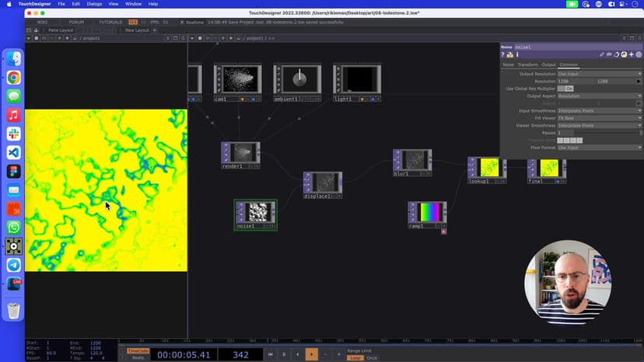Jump to start of timeline
This screenshot has width=644, height=362.
coord(271,354)
